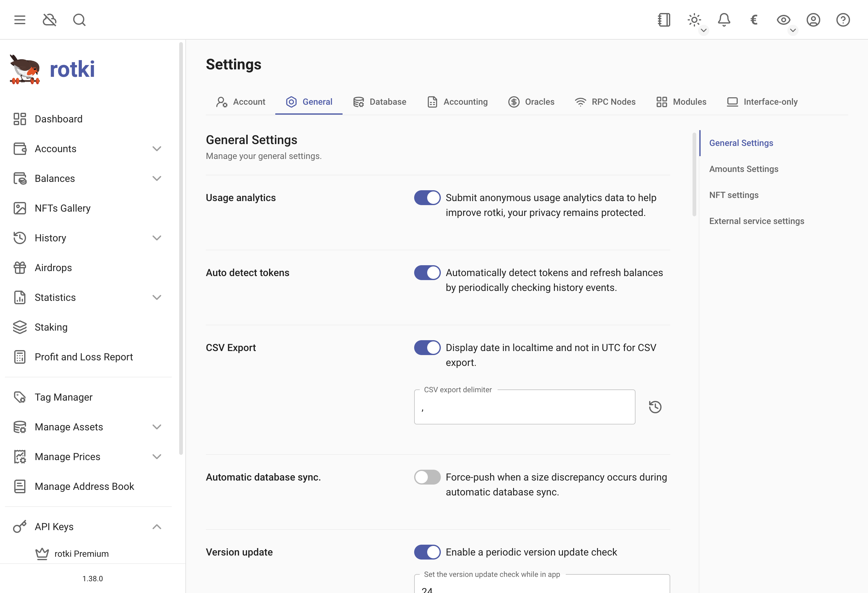Switch to the Accounting tab
Image resolution: width=868 pixels, height=593 pixels.
(x=457, y=102)
